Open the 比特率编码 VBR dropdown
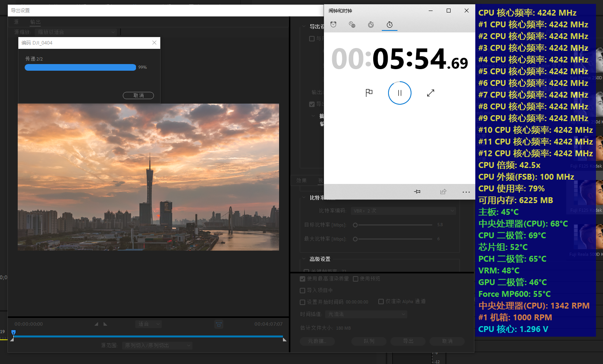This screenshot has width=603, height=364. [x=403, y=211]
